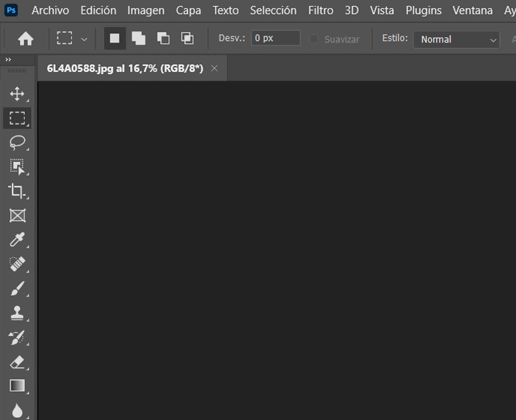Choose Intersect with selection mode
Image resolution: width=516 pixels, height=420 pixels.
coord(187,38)
